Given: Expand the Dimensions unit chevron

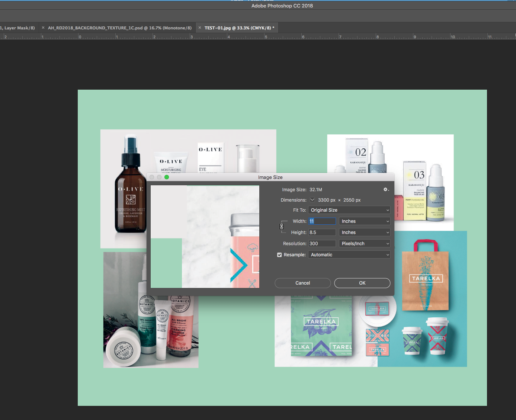Looking at the screenshot, I should click(312, 200).
